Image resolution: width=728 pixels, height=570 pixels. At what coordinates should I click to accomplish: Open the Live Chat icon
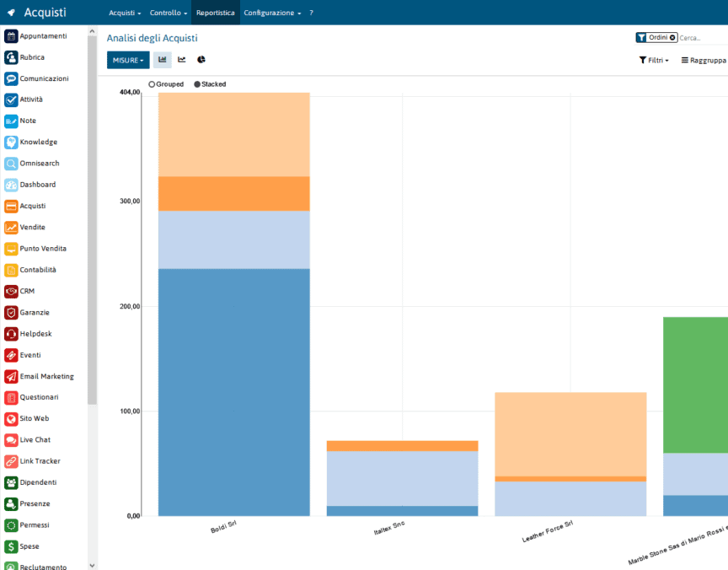(x=11, y=440)
